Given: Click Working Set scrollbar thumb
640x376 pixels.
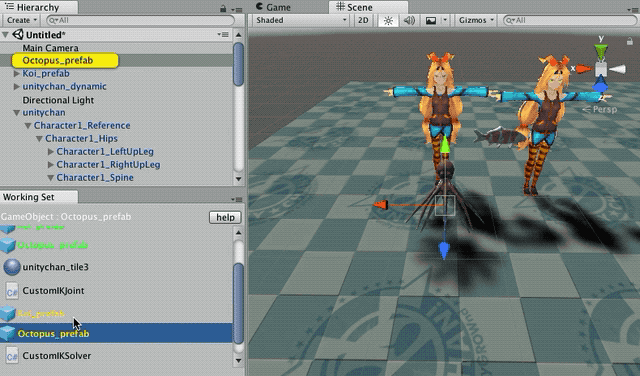Looking at the screenshot, I should coord(238,303).
